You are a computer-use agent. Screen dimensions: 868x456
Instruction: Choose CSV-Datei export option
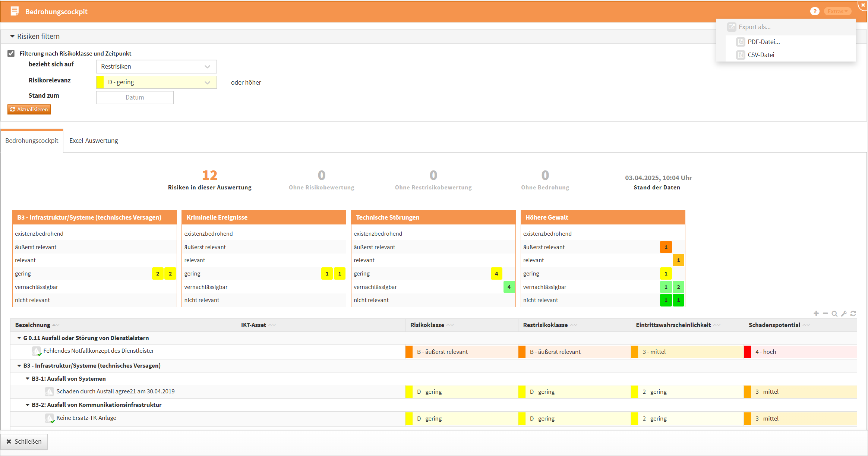click(761, 55)
